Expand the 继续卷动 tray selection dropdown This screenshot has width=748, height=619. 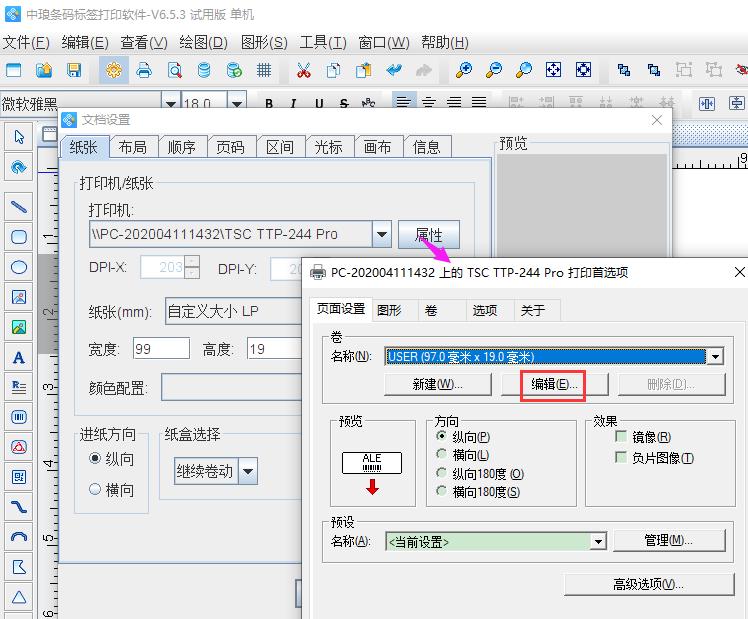(248, 471)
